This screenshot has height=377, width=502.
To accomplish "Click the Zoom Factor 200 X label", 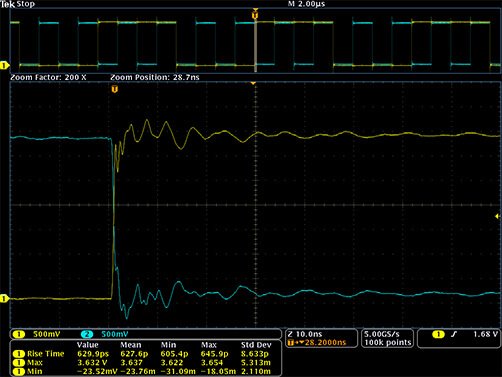I will (48, 77).
